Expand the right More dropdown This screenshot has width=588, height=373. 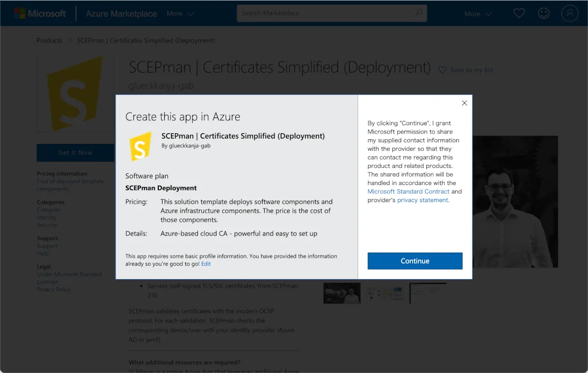pos(478,14)
